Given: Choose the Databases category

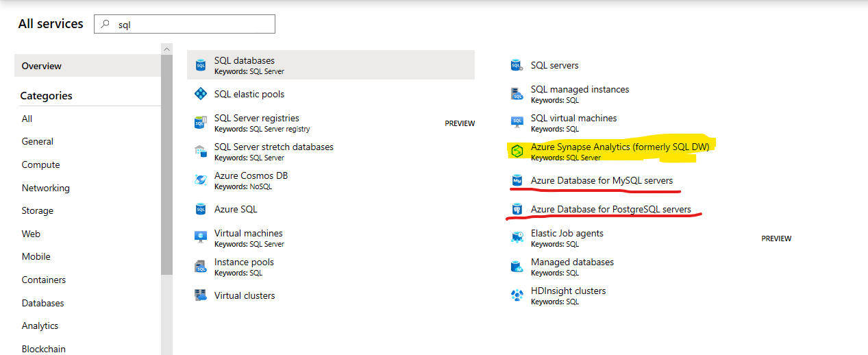Looking at the screenshot, I should (42, 303).
